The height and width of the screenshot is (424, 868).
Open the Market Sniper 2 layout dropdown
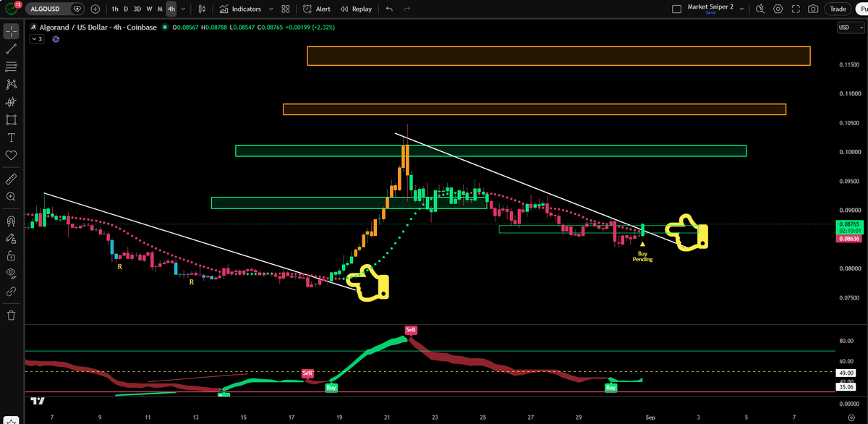(741, 9)
